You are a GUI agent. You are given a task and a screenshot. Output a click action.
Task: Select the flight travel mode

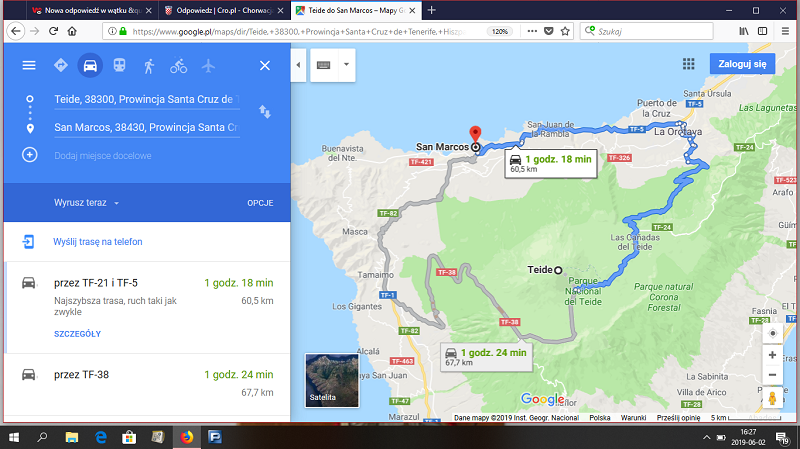click(208, 66)
